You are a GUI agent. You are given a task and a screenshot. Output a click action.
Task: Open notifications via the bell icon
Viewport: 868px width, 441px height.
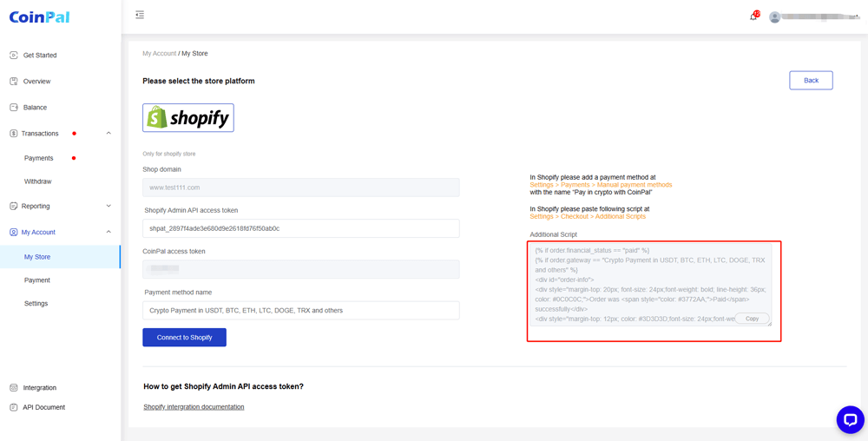coord(753,16)
